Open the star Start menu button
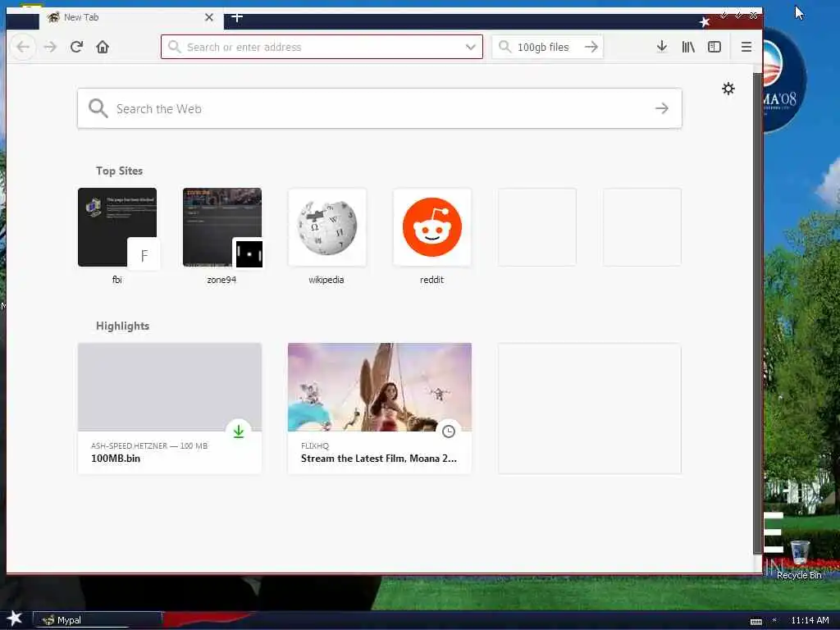 pos(14,619)
